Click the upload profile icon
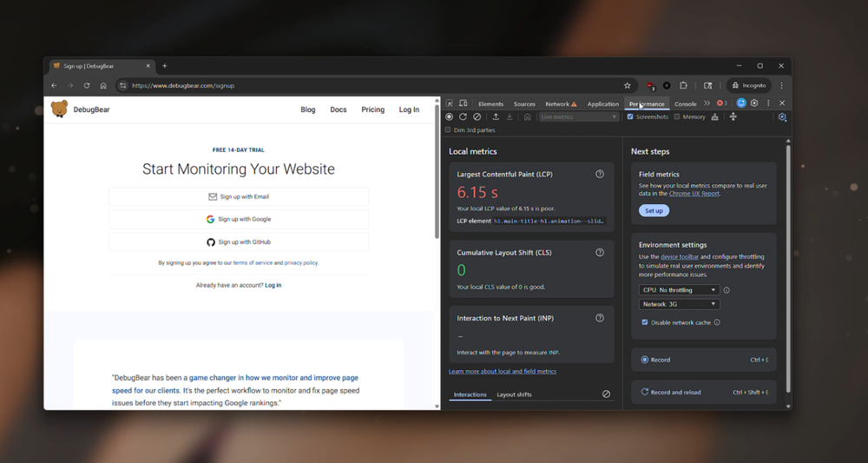 (x=496, y=117)
